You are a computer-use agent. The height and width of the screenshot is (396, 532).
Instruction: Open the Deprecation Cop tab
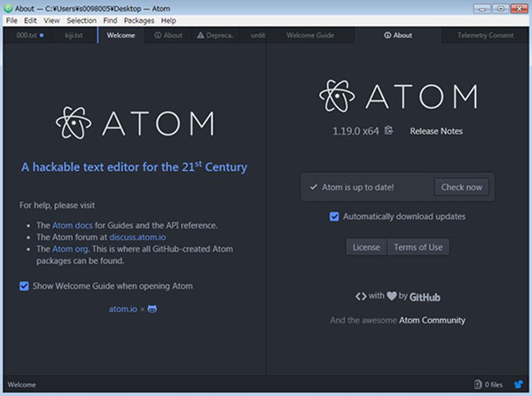[215, 35]
